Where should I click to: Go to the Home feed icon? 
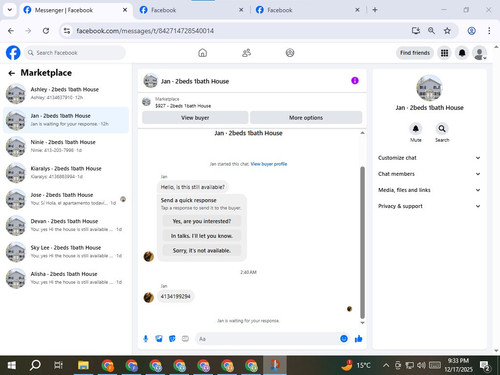202,53
